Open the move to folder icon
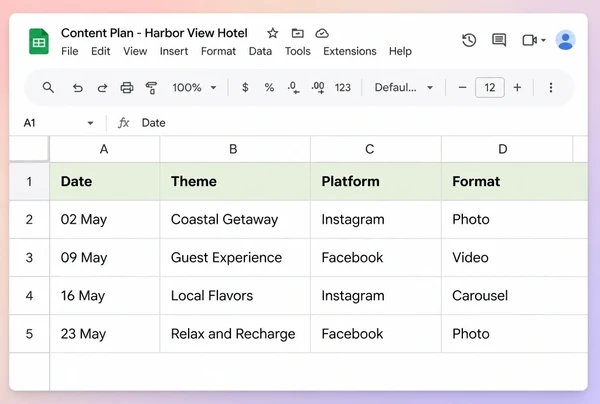Image resolution: width=600 pixels, height=404 pixels. coord(297,33)
